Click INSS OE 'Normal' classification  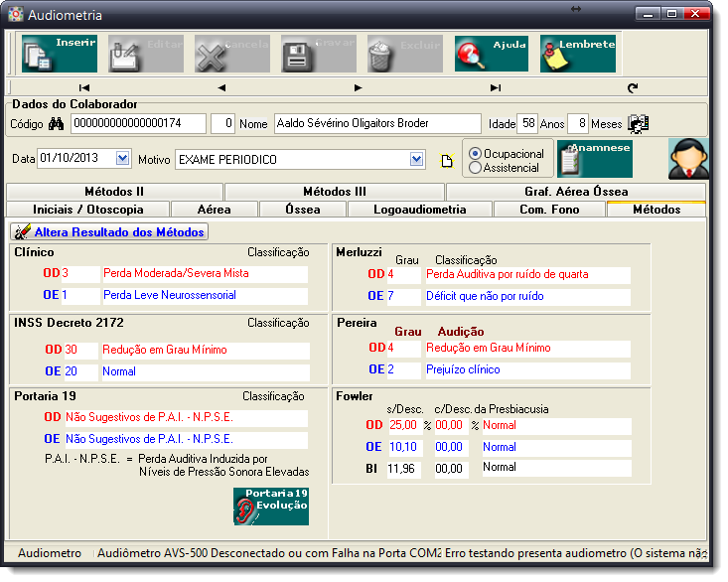tap(206, 372)
